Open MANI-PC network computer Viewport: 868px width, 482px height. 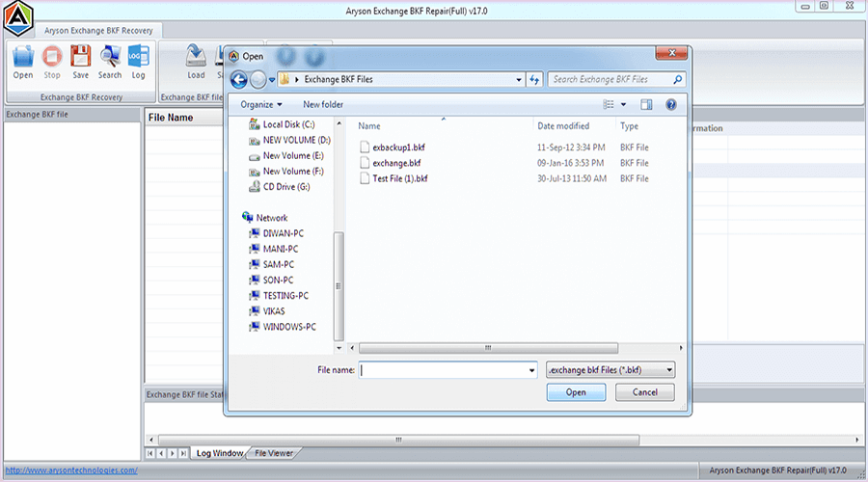(x=274, y=249)
